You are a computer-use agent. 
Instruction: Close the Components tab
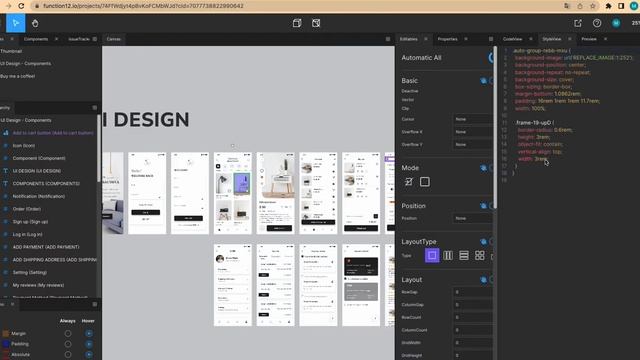click(x=56, y=39)
